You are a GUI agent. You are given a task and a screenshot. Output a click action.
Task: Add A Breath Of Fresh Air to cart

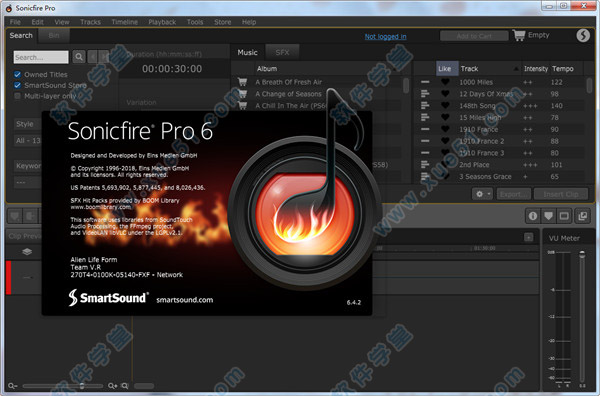pos(242,82)
